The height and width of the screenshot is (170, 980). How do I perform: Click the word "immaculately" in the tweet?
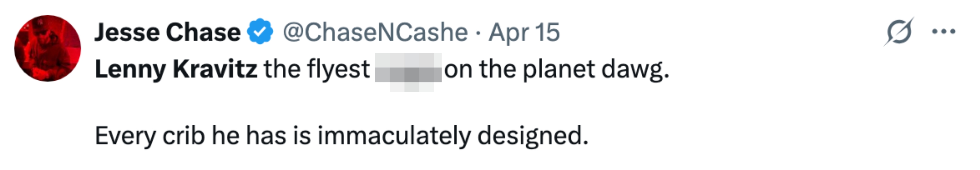click(394, 135)
